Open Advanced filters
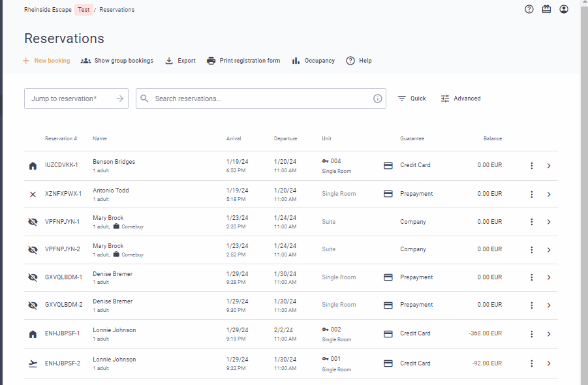The width and height of the screenshot is (588, 385). tap(461, 99)
